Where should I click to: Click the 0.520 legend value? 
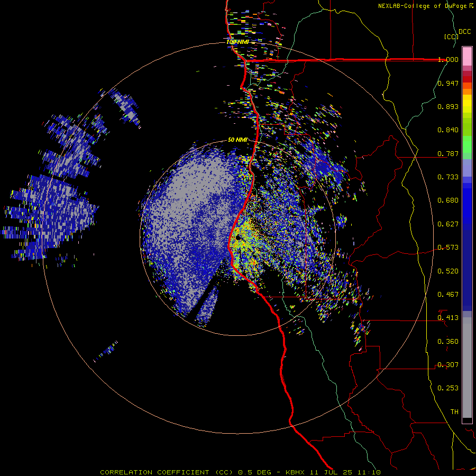448,271
